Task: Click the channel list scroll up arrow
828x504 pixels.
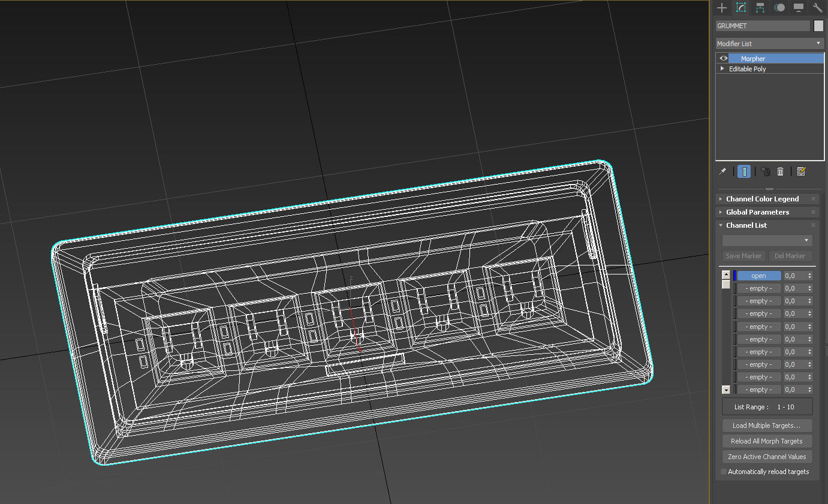Action: tap(726, 275)
